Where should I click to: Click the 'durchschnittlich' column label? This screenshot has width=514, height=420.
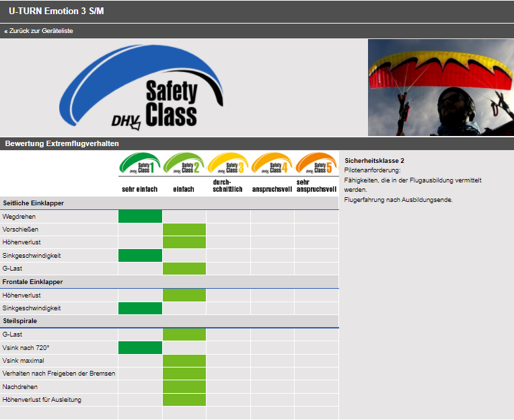pos(227,186)
